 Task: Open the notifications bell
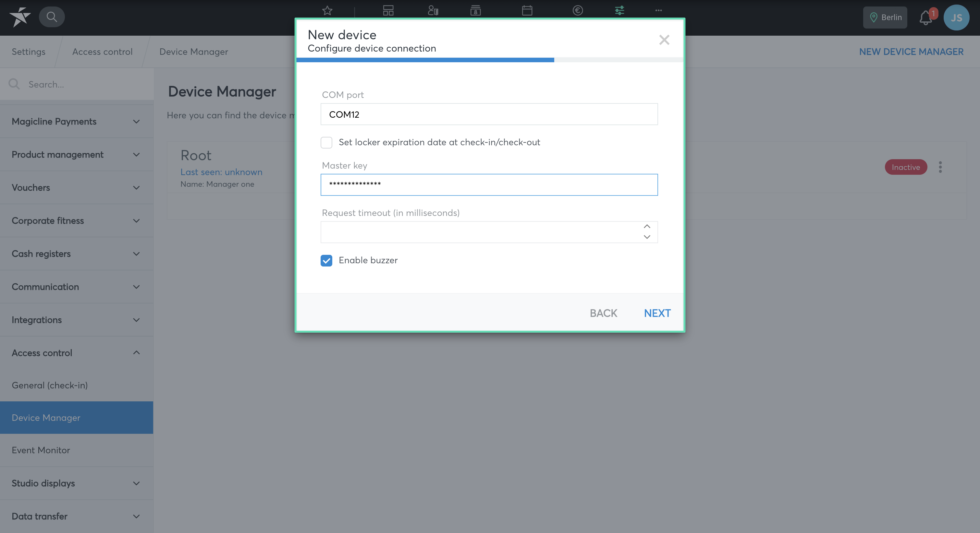(x=925, y=18)
